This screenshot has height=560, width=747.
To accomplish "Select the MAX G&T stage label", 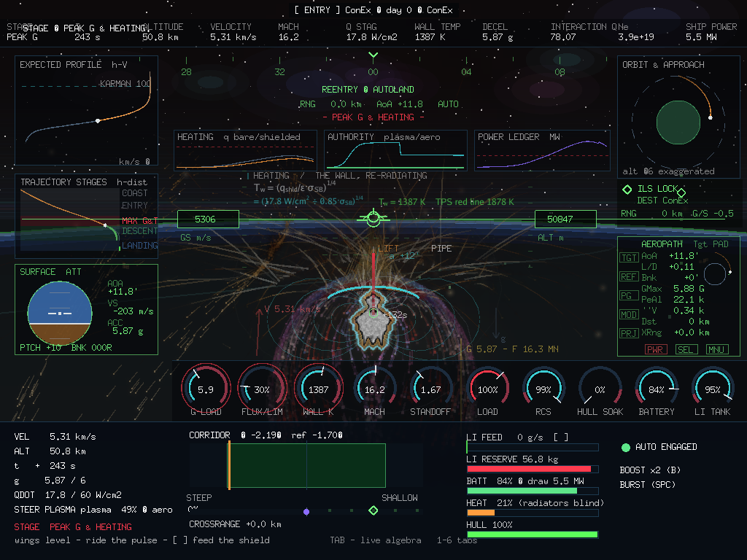I will 139,220.
